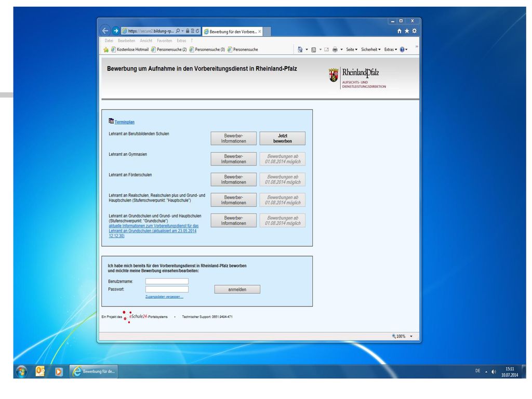Viewport: 532px width, 399px height.
Task: Expand the command bar overflow chevron
Action: click(x=417, y=46)
